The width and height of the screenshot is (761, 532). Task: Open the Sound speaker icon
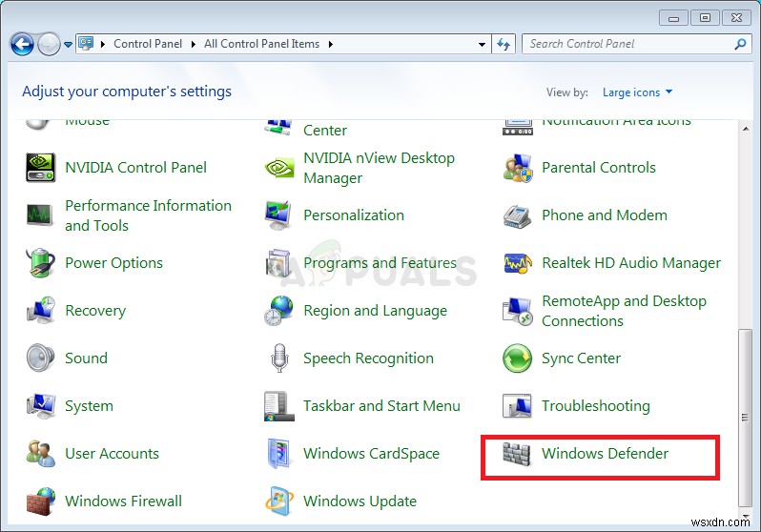coord(40,358)
